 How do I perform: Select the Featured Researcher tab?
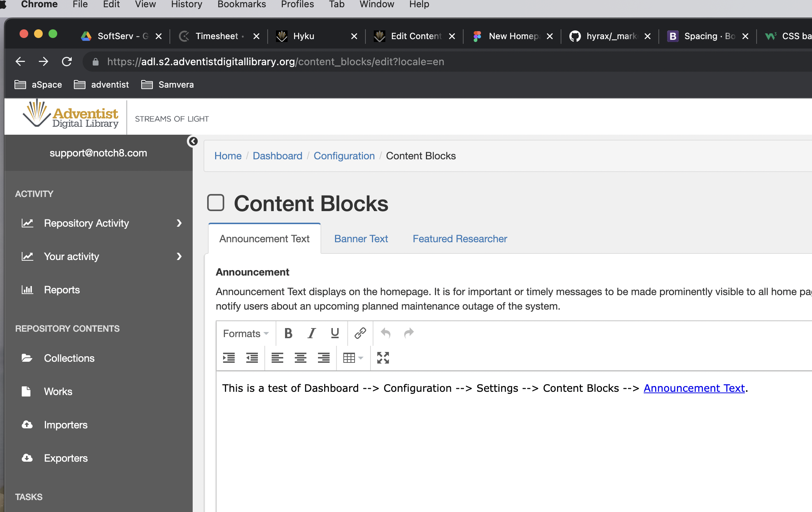[x=459, y=239]
